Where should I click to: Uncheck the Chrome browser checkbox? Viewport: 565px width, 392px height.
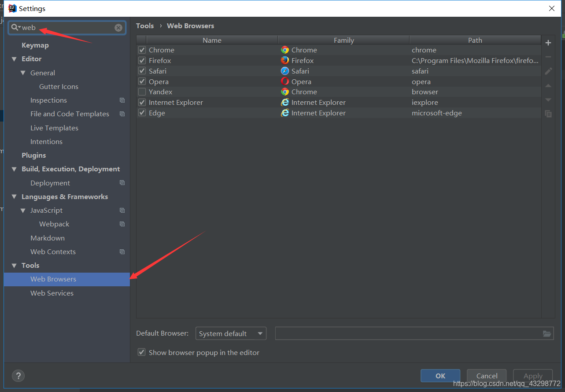click(142, 50)
